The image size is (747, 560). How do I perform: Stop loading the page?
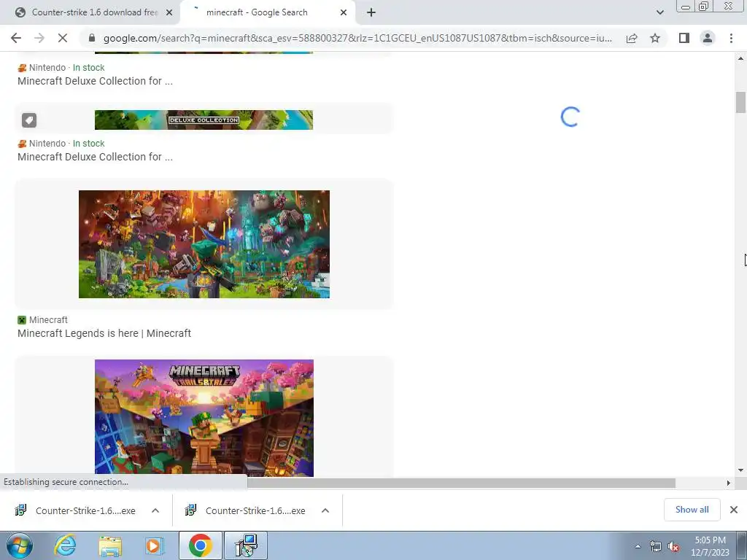click(63, 38)
